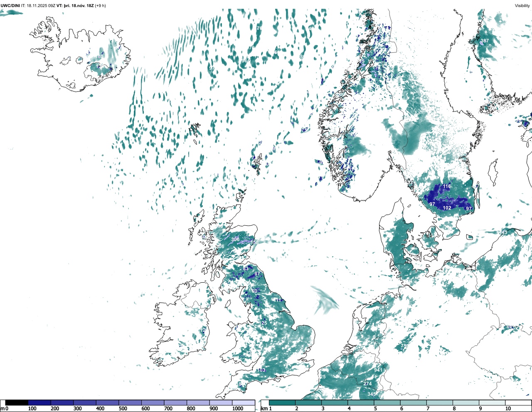Click the 'km' unit label in legend

point(264,409)
